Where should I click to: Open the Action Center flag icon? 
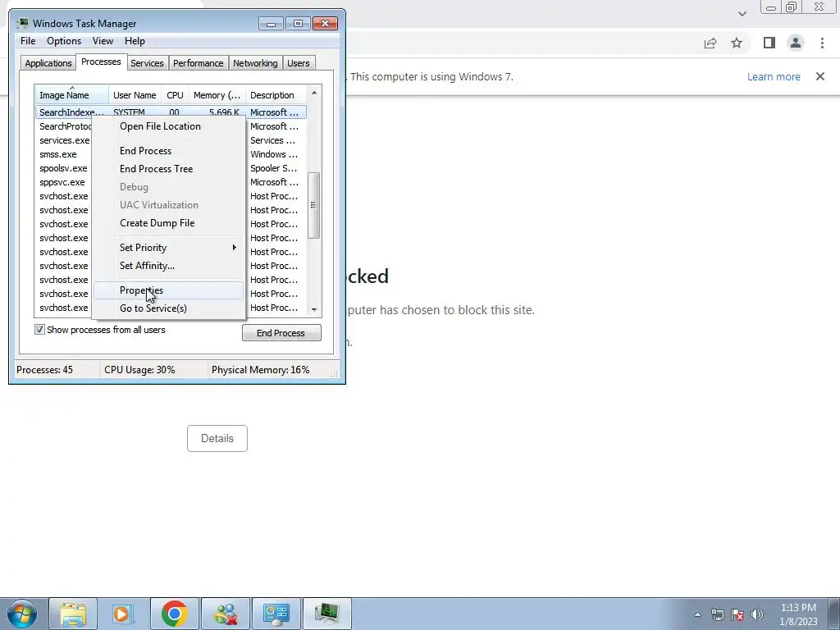737,614
